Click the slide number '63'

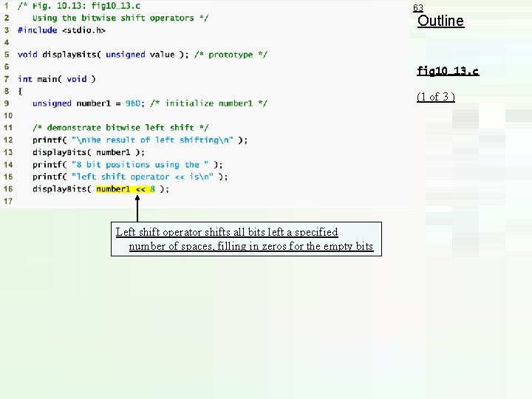click(418, 8)
